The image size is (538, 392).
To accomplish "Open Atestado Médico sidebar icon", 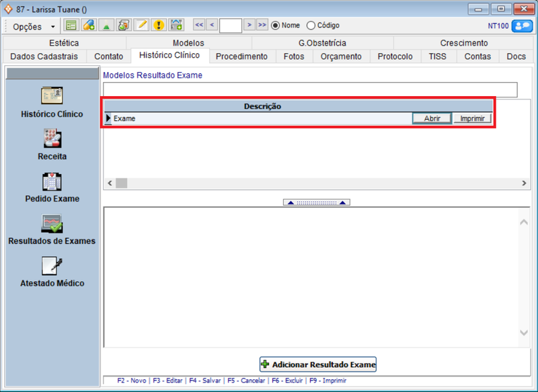I will click(x=52, y=266).
